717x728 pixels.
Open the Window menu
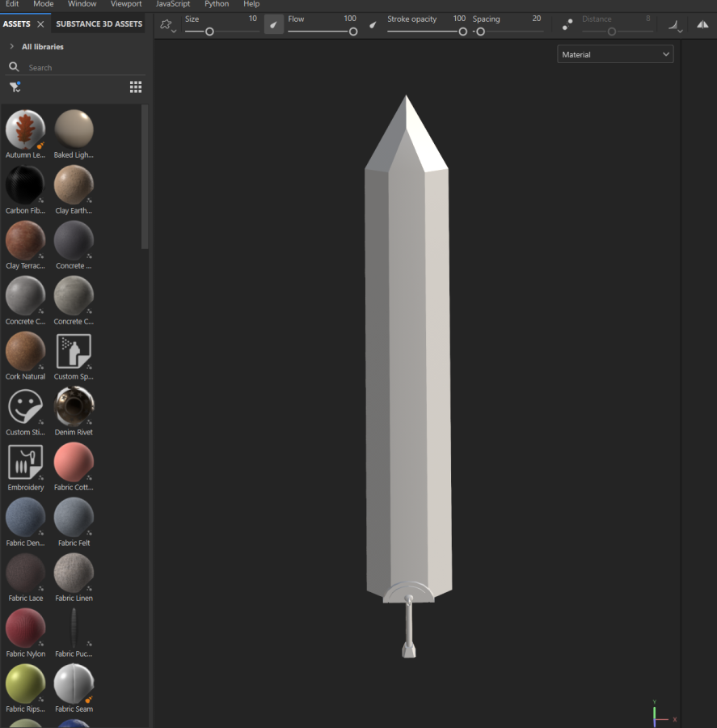coord(82,4)
